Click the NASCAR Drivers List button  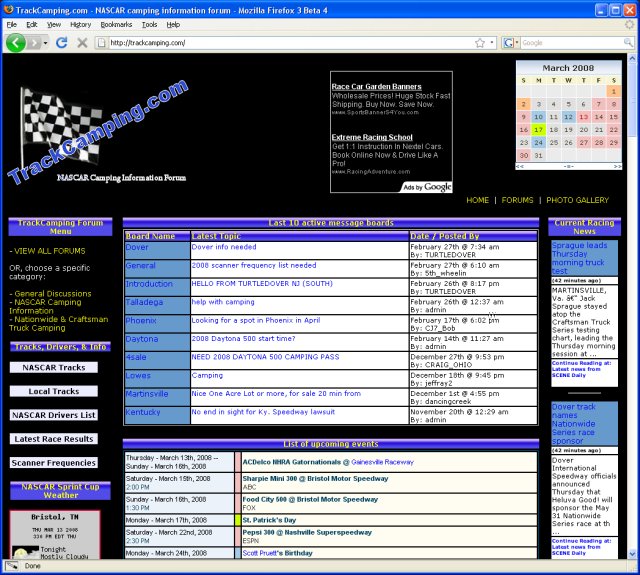[x=54, y=415]
